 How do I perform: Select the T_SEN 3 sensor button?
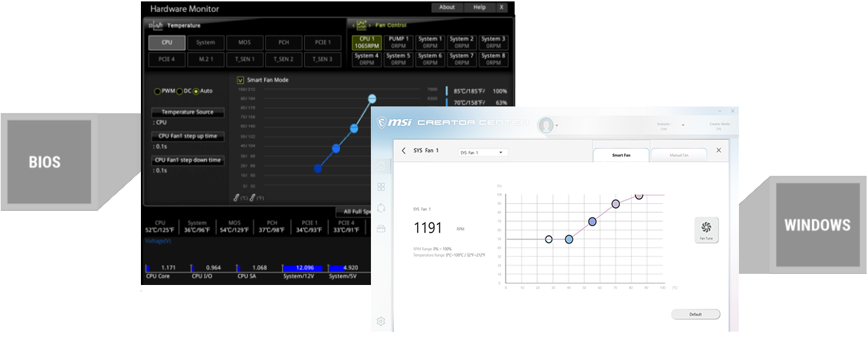(323, 60)
